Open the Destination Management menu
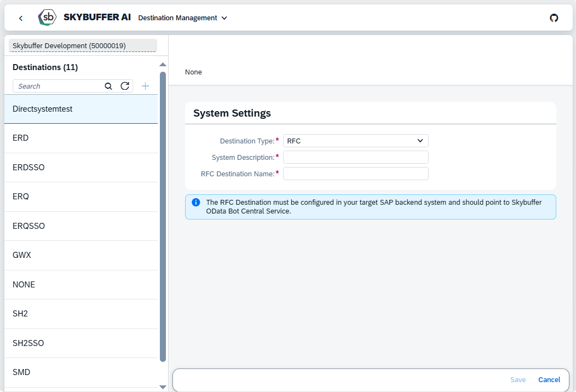Viewport: 576px width, 392px height. [183, 18]
